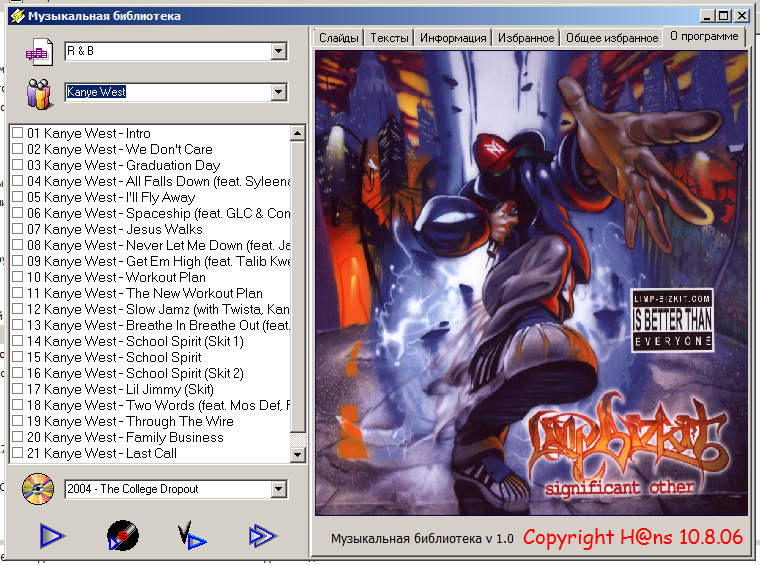Check track 06 Spaceship checkbox
The height and width of the screenshot is (565, 760).
[x=17, y=213]
